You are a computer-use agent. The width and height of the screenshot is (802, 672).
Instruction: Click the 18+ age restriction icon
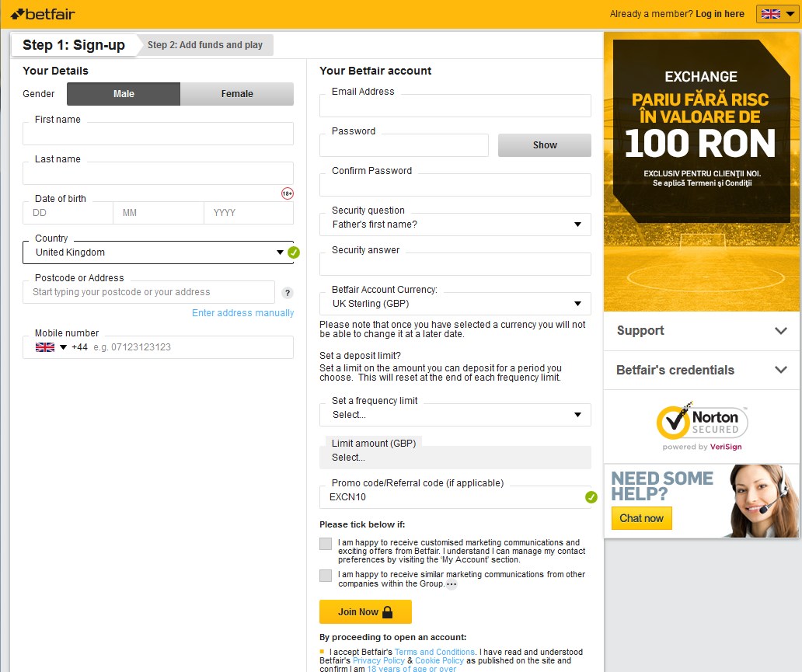pos(288,193)
